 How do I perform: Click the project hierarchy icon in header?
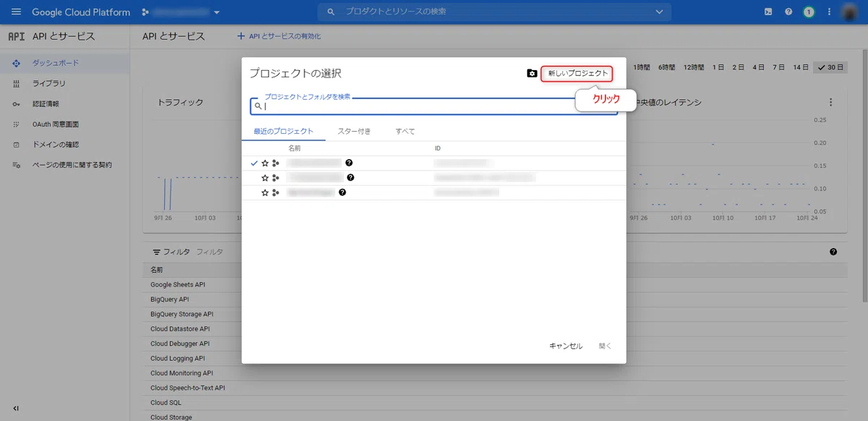tap(145, 12)
